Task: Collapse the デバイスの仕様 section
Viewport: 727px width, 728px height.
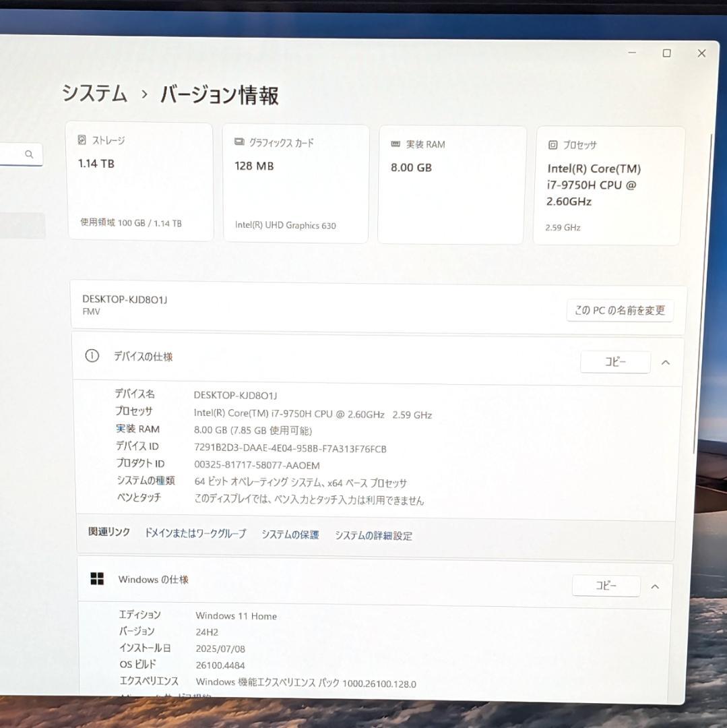Action: 666,362
